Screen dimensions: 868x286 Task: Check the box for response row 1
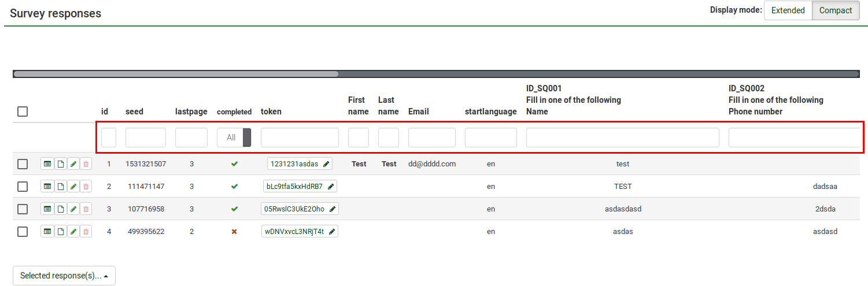pos(23,164)
